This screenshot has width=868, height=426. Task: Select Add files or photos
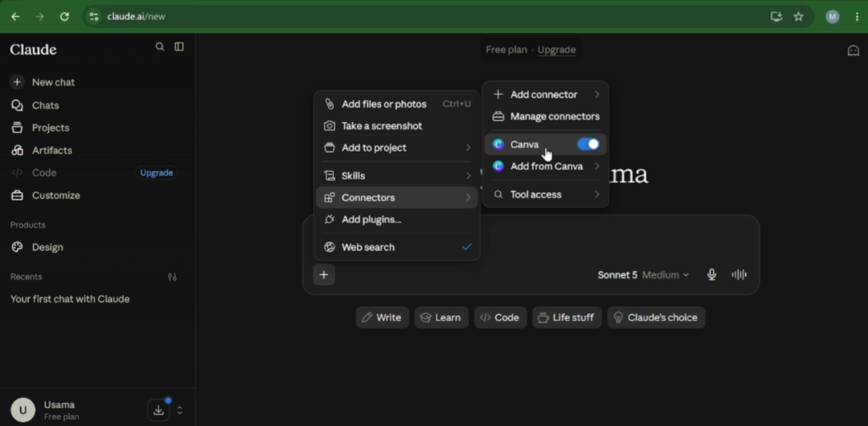point(397,104)
